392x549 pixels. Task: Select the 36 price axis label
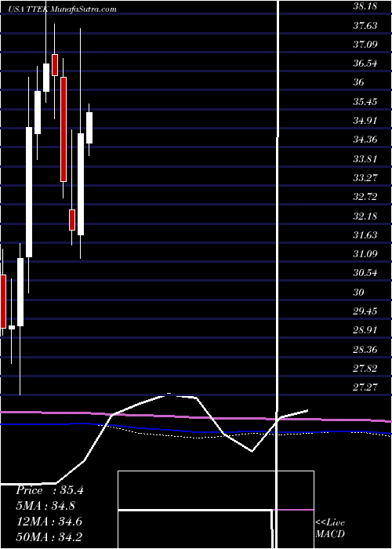coord(359,82)
